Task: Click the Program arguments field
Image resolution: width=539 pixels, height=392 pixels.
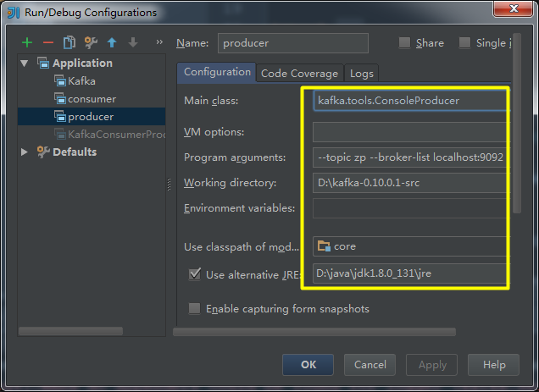Action: coord(410,157)
